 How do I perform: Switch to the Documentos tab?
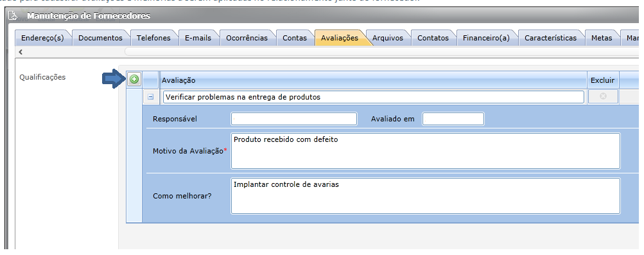[100, 38]
